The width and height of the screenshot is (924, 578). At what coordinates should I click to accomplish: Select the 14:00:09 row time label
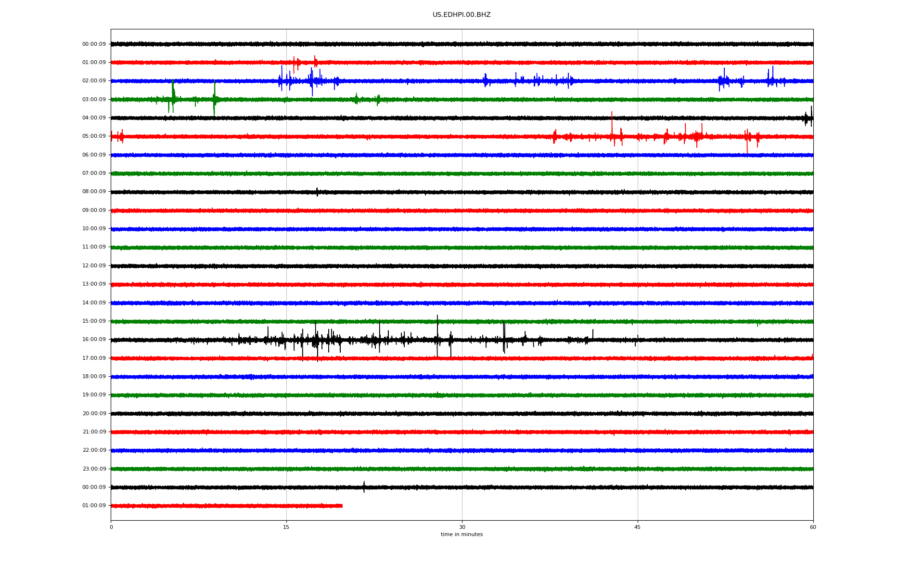[94, 303]
